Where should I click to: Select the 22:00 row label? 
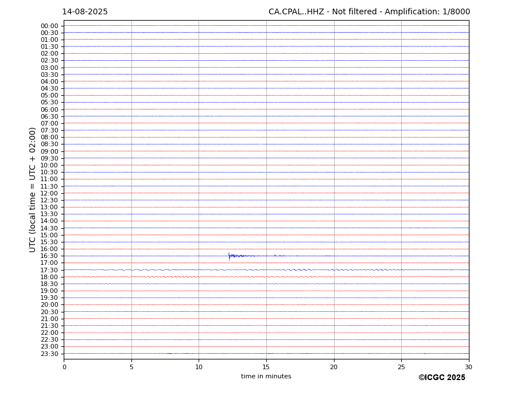49,333
